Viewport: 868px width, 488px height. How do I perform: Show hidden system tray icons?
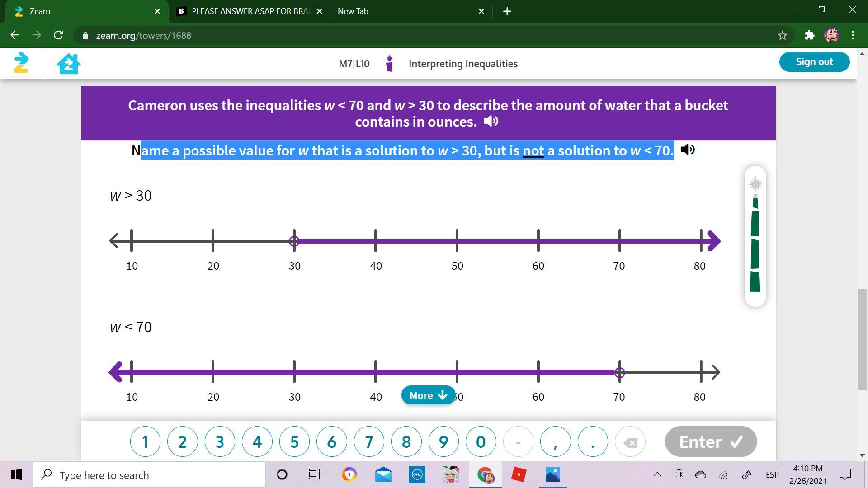tap(657, 474)
